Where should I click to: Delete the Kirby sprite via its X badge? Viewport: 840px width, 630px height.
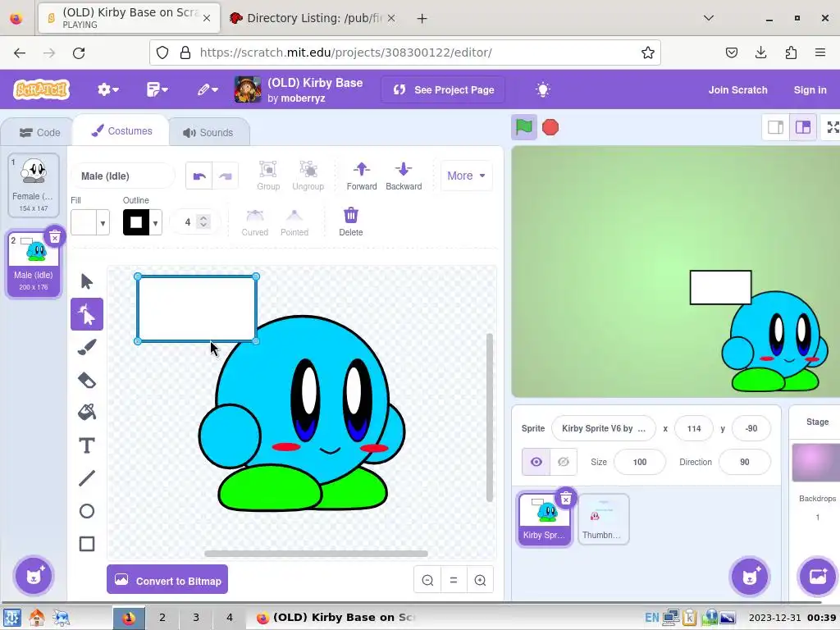click(566, 500)
